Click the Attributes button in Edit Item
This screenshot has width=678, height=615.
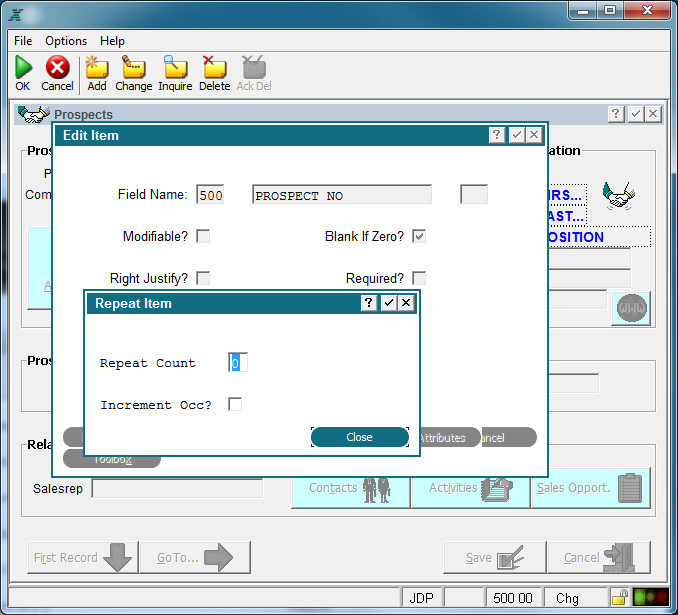(x=450, y=438)
